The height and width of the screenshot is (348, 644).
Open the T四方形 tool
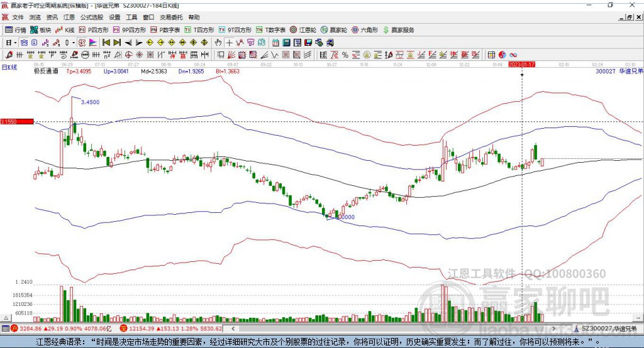click(199, 30)
